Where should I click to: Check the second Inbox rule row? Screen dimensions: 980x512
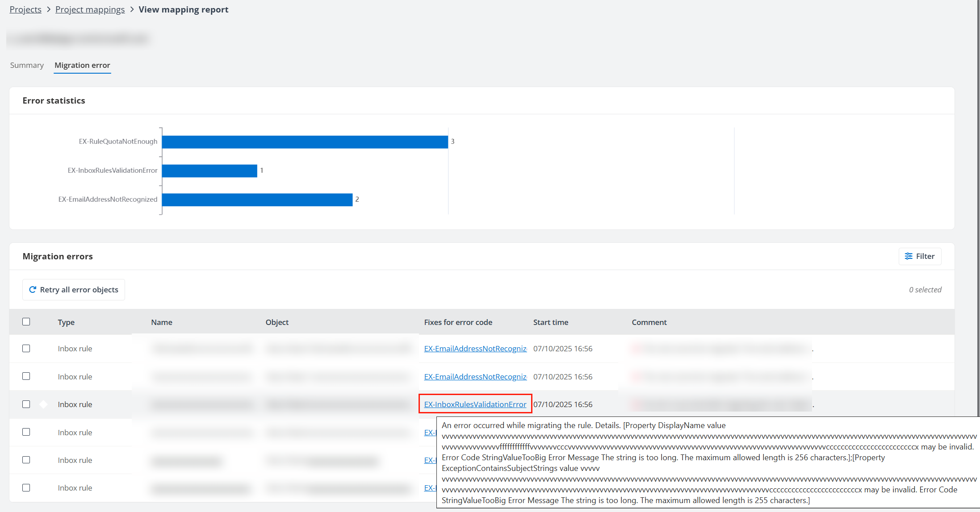click(x=26, y=376)
